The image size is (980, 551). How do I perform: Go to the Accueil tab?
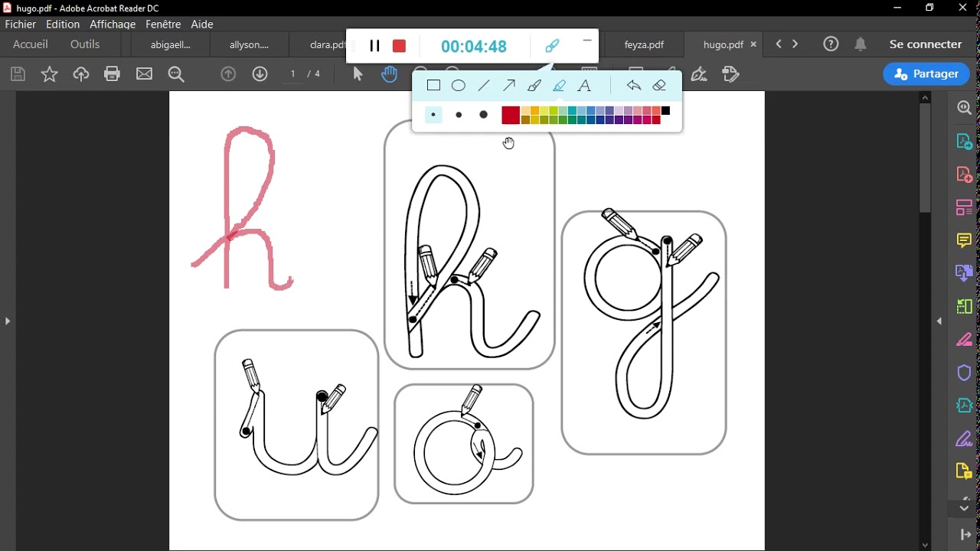(31, 44)
